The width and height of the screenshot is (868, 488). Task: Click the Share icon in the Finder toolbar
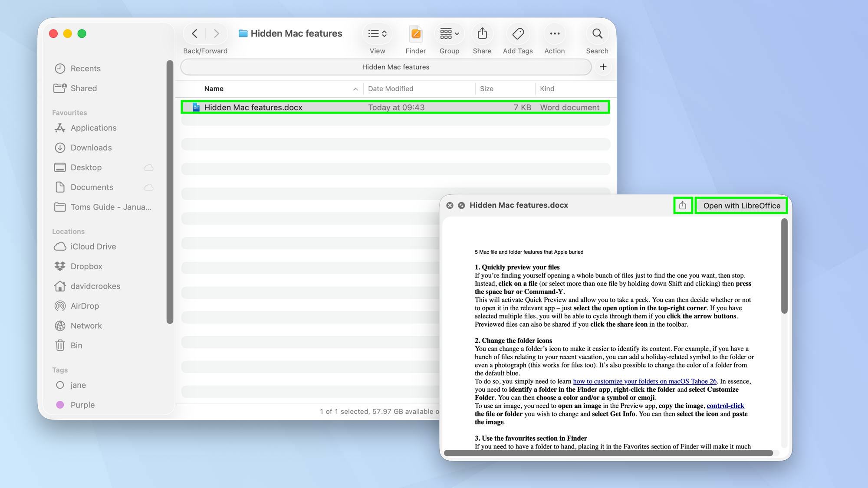pos(482,33)
